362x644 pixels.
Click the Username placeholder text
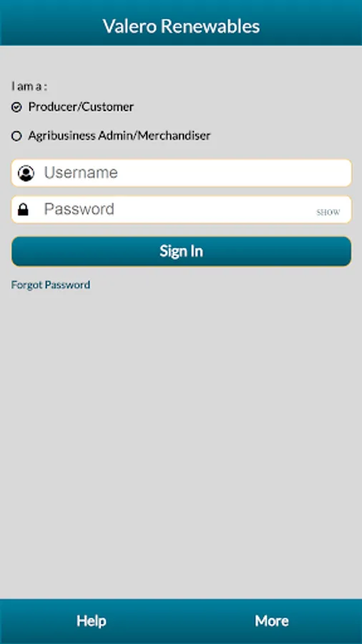pyautogui.click(x=81, y=172)
